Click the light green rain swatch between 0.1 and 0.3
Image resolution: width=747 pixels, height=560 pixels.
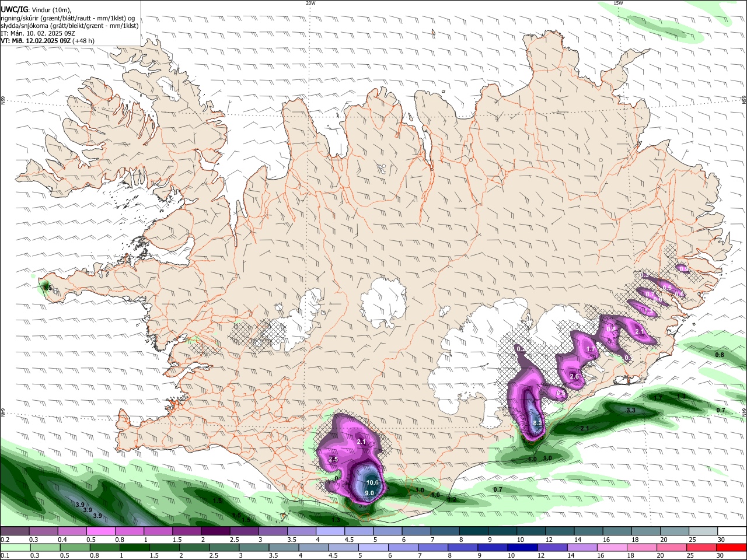tap(15, 547)
